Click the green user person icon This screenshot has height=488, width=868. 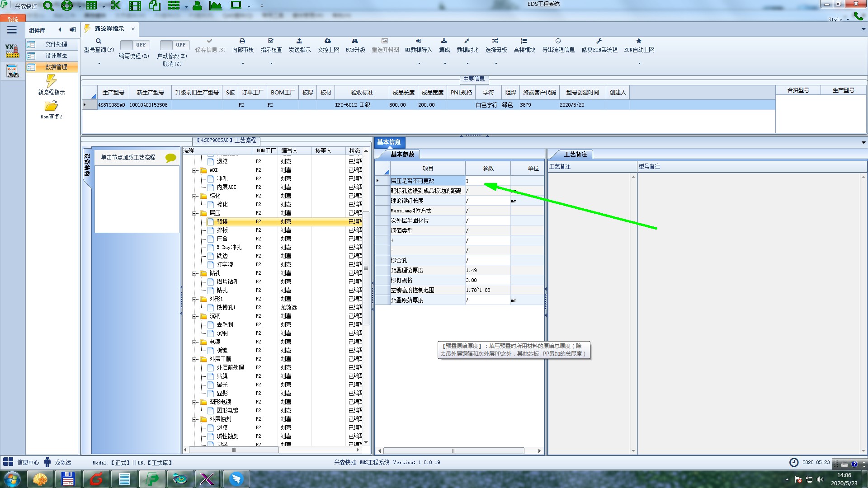click(197, 5)
